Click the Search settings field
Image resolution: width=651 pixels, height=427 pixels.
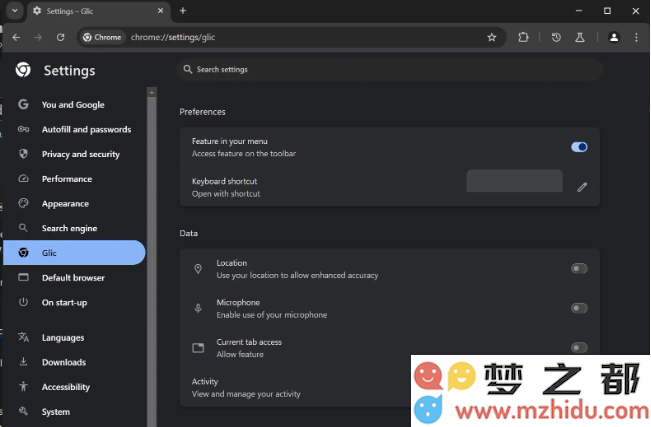(x=390, y=69)
